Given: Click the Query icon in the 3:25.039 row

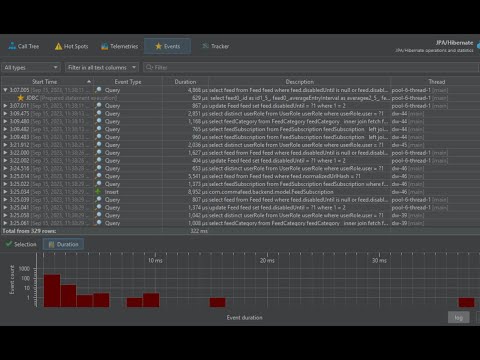Looking at the screenshot, I should (99, 200).
